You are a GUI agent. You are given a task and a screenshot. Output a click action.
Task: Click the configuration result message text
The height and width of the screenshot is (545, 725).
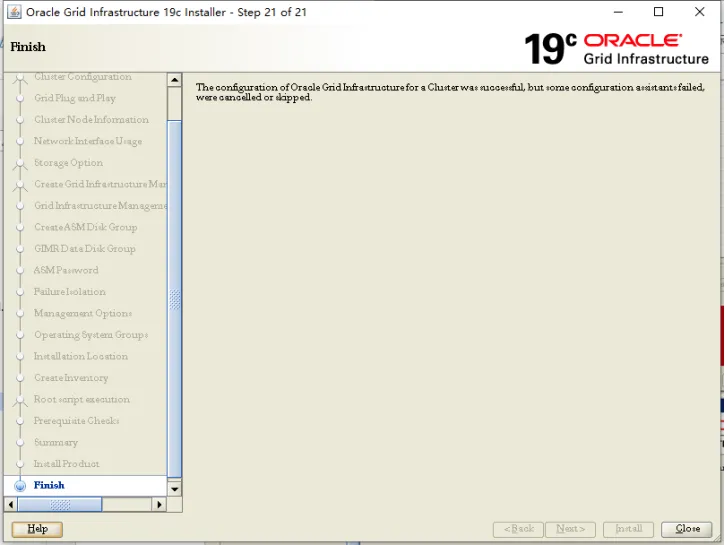[450, 92]
